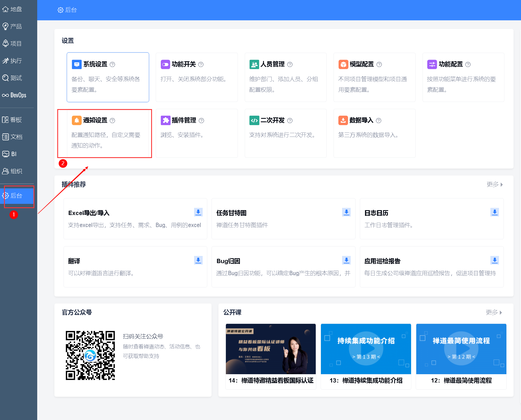
Task: Open 模型配置 title
Action: [362, 64]
